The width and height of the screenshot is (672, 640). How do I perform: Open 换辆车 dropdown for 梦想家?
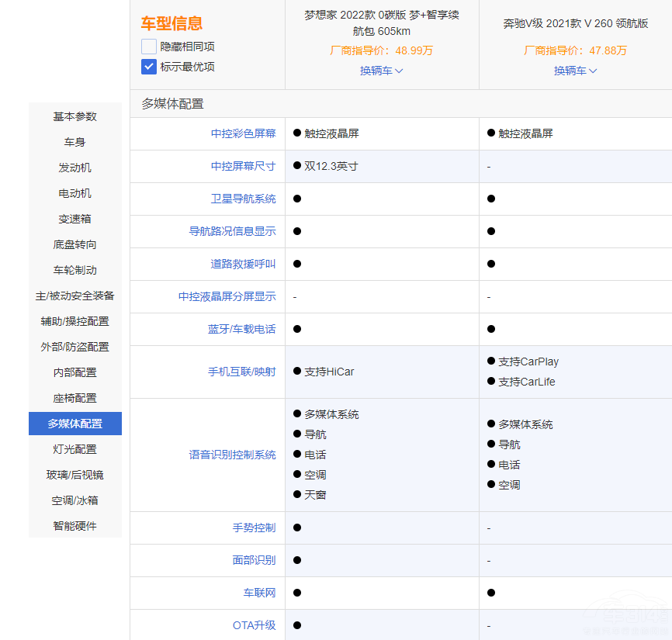tap(381, 71)
